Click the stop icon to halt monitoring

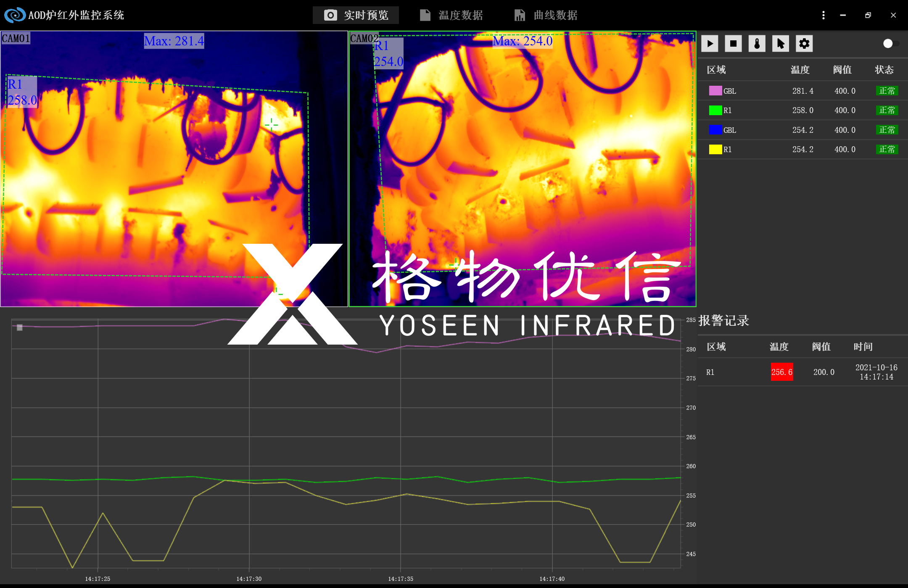733,43
